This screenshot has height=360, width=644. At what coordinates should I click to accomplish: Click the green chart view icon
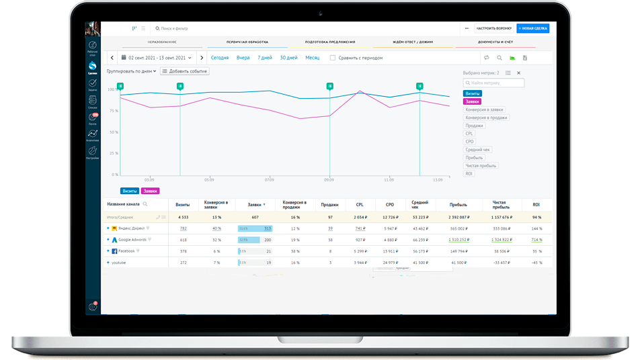coord(512,58)
